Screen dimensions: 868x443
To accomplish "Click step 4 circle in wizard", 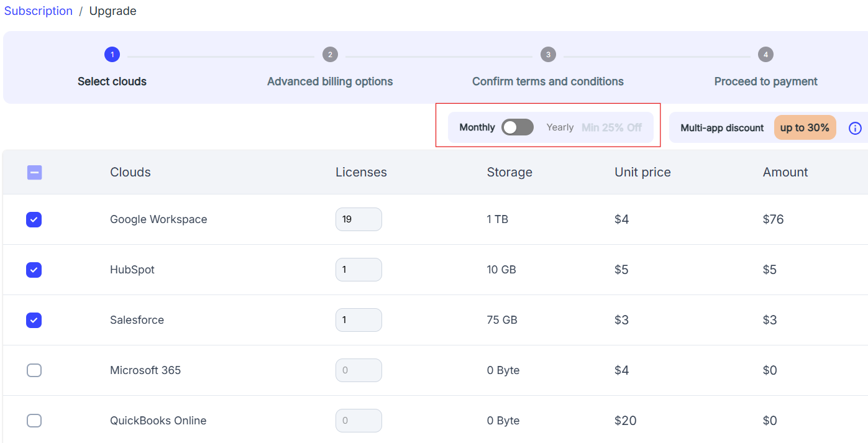I will (x=765, y=55).
